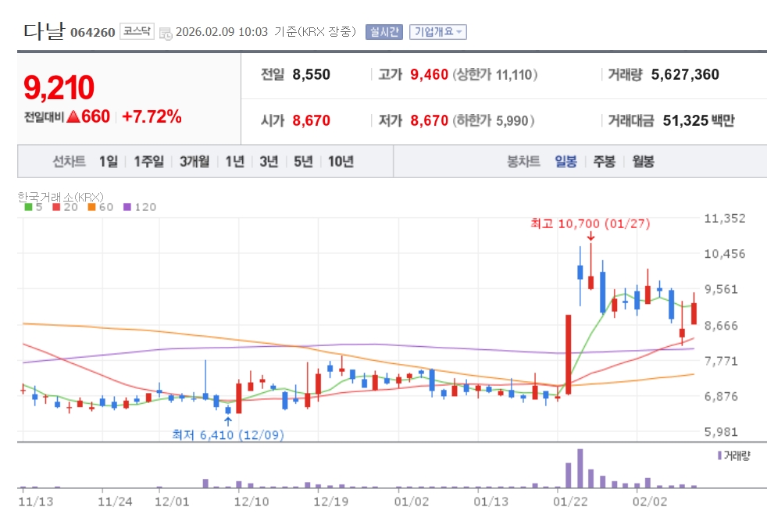Select the 1일 line chart tab
The width and height of the screenshot is (767, 532).
(x=109, y=161)
